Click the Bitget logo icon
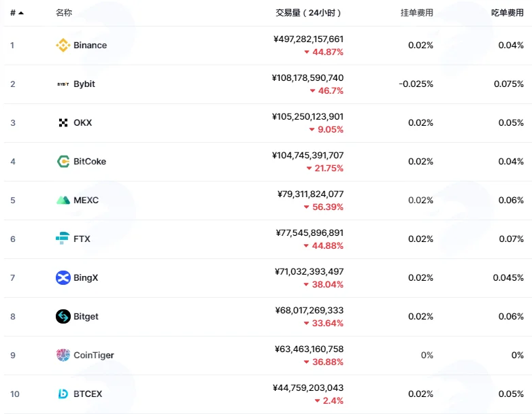The width and height of the screenshot is (532, 414). 63,316
